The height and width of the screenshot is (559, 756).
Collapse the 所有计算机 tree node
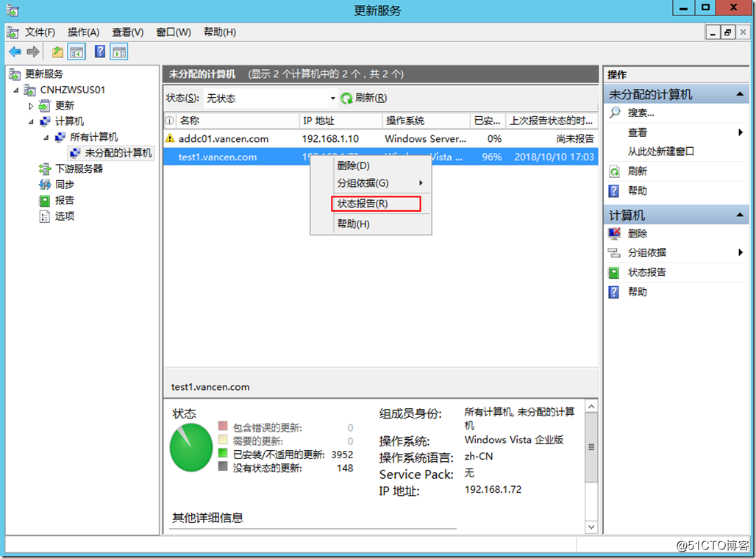coord(46,138)
